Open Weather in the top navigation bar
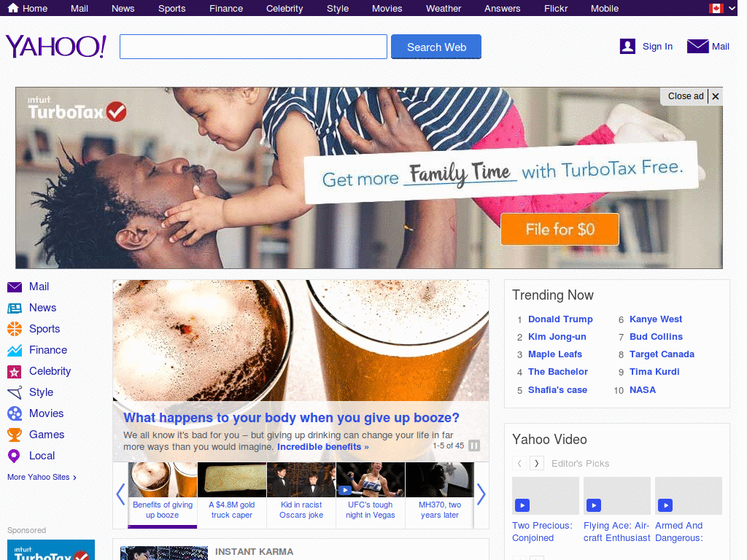 444,8
